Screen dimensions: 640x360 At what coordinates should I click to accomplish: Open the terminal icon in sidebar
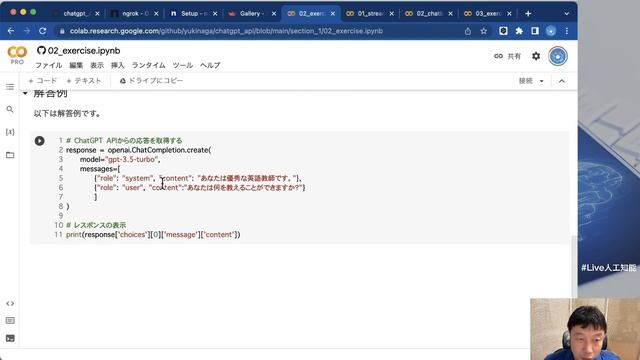[10, 338]
